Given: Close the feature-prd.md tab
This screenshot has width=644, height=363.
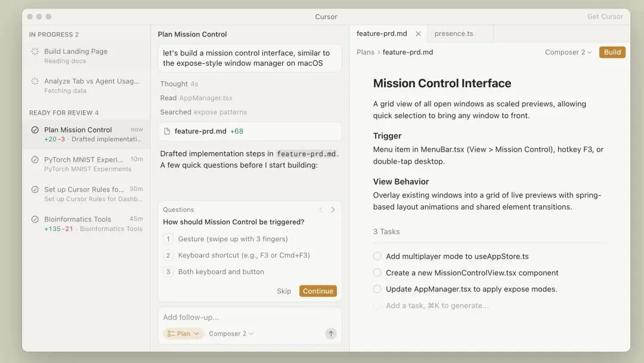Looking at the screenshot, I should 418,33.
